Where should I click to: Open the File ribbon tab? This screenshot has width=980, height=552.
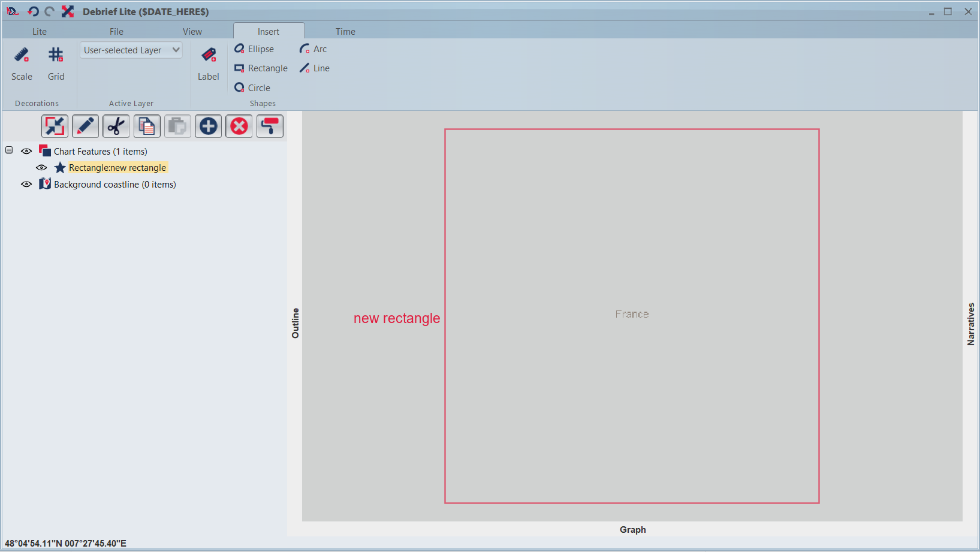116,32
